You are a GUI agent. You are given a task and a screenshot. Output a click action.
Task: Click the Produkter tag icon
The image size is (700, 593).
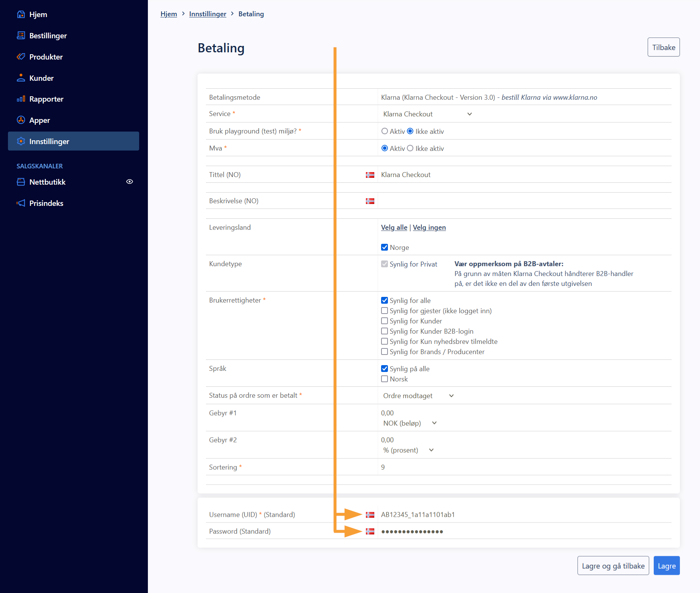click(21, 57)
